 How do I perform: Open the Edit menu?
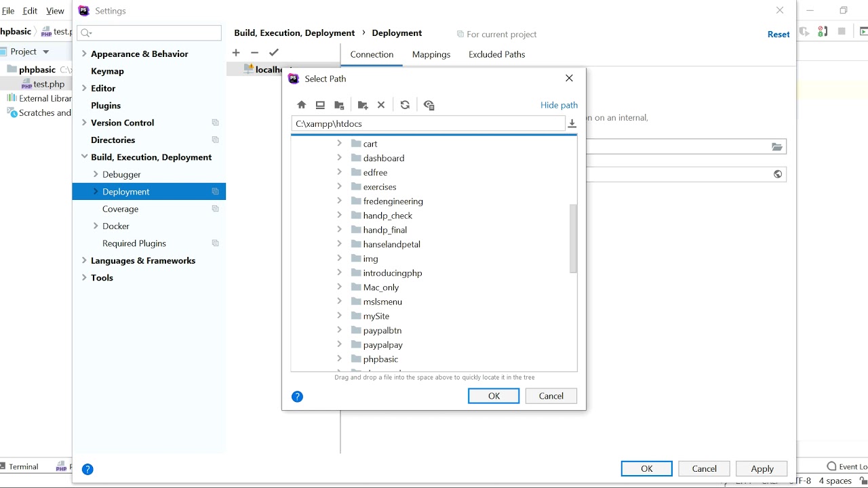[x=30, y=11]
